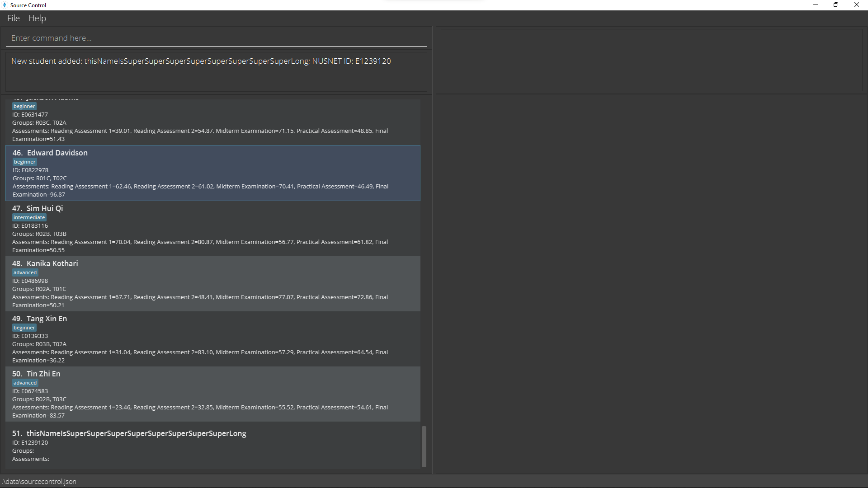The image size is (868, 488).
Task: Select student 46 Edward Davidson card
Action: [212, 173]
